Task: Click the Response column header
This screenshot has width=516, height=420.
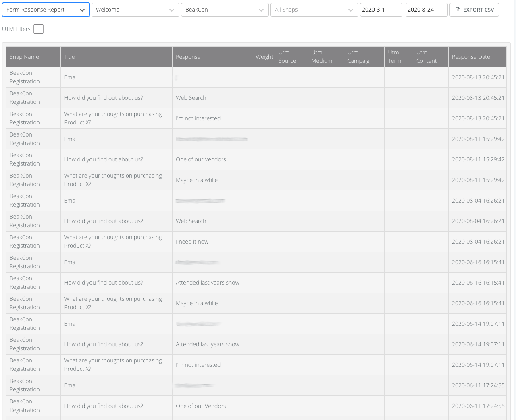Action: click(188, 57)
